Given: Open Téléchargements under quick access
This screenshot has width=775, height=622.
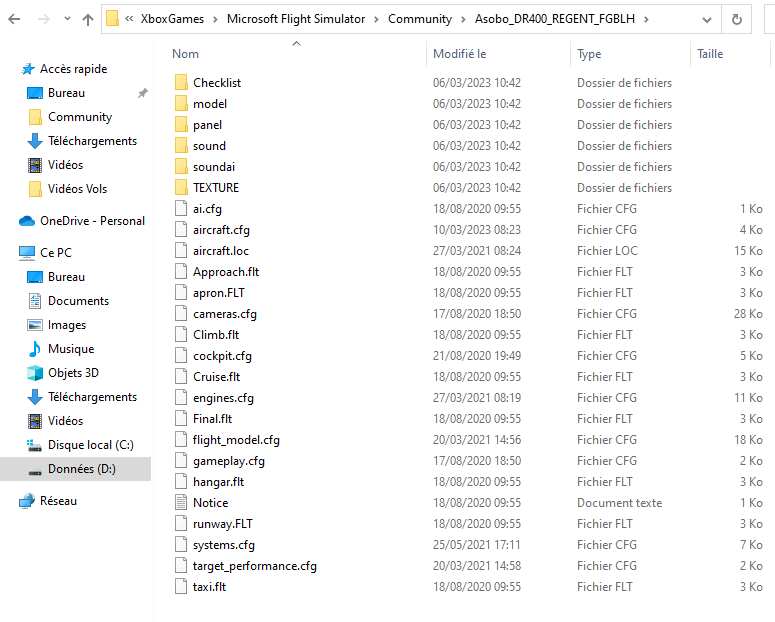Looking at the screenshot, I should tap(92, 141).
